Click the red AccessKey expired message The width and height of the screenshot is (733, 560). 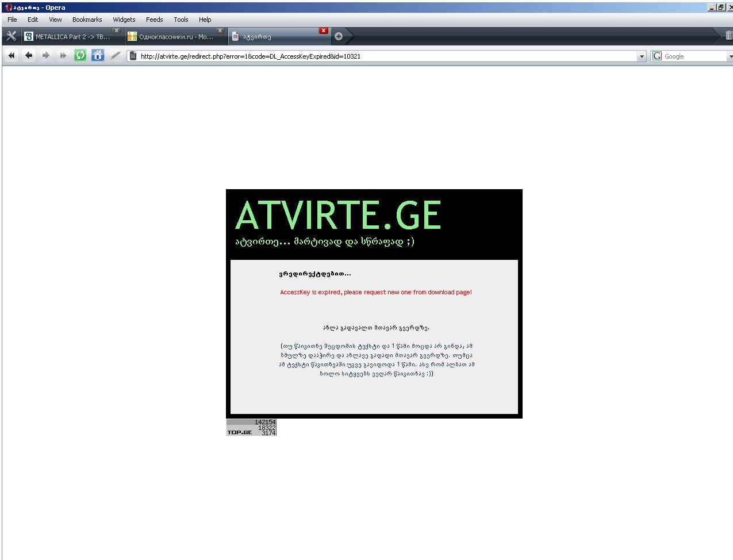(x=376, y=292)
